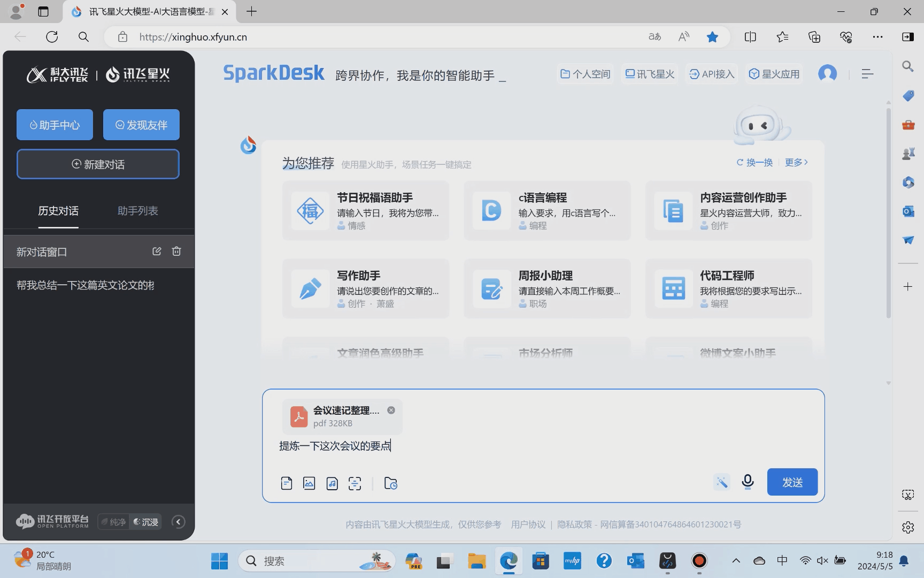Image resolution: width=924 pixels, height=578 pixels.
Task: Open API接入 in the top navigation
Action: click(x=712, y=74)
